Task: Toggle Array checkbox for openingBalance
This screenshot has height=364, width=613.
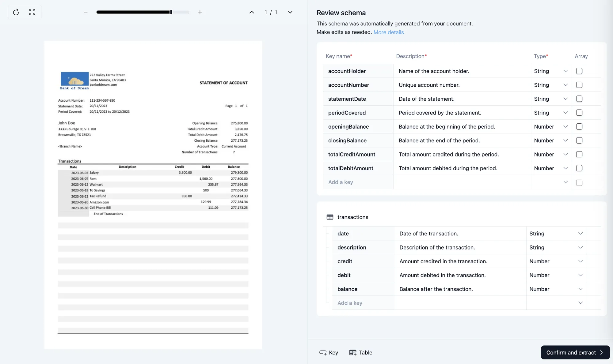Action: click(579, 126)
